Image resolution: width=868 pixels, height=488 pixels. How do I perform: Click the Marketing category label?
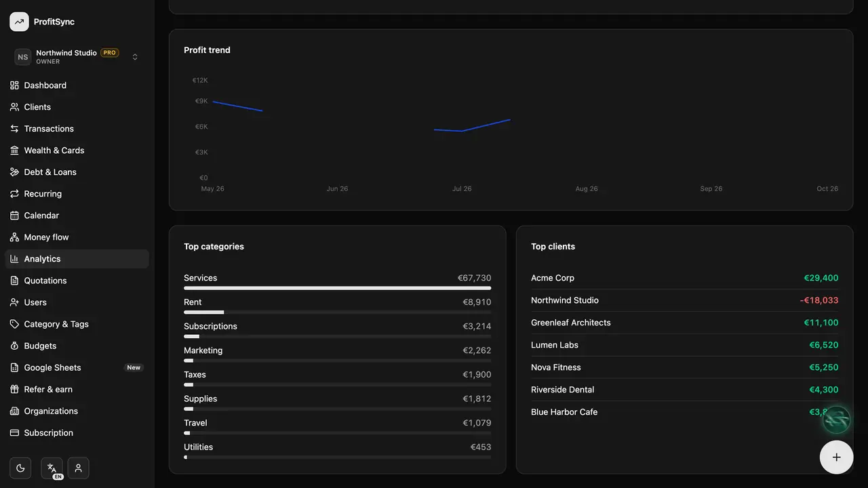point(203,350)
